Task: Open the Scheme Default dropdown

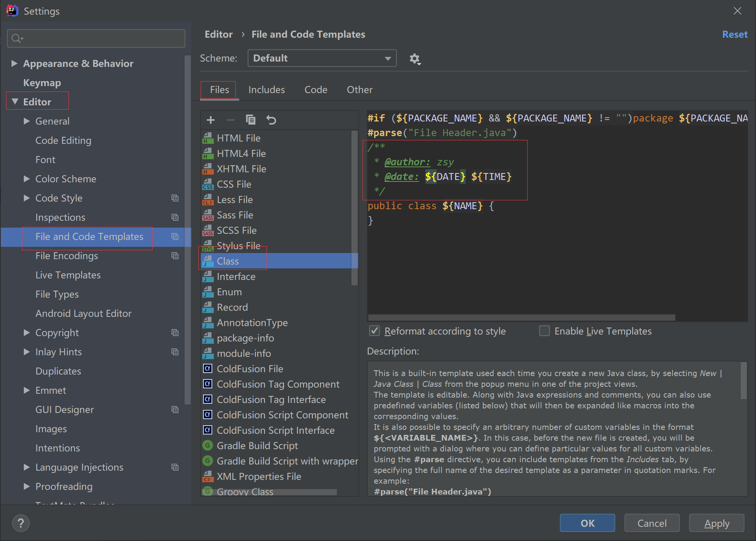Action: (x=322, y=58)
